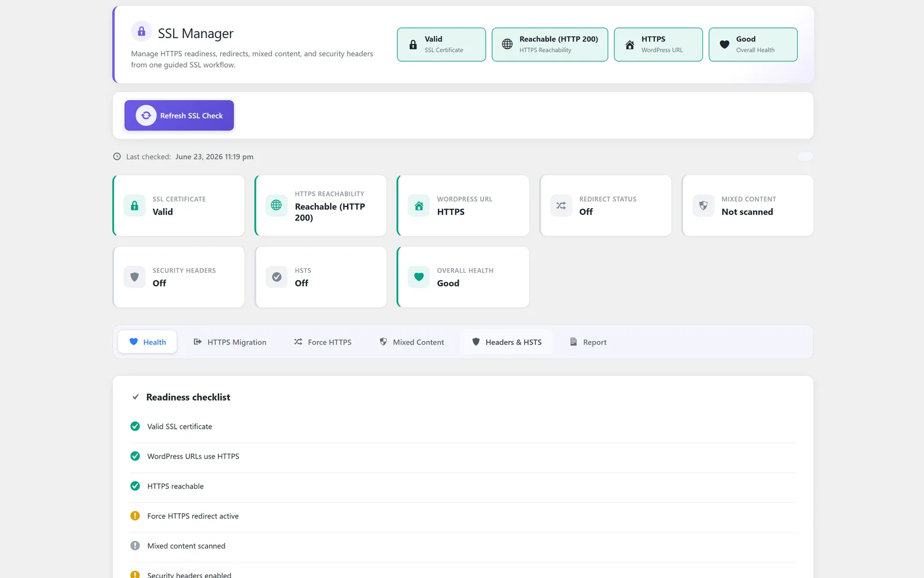The image size is (924, 578).
Task: Click the Security headers enabled text
Action: point(189,575)
